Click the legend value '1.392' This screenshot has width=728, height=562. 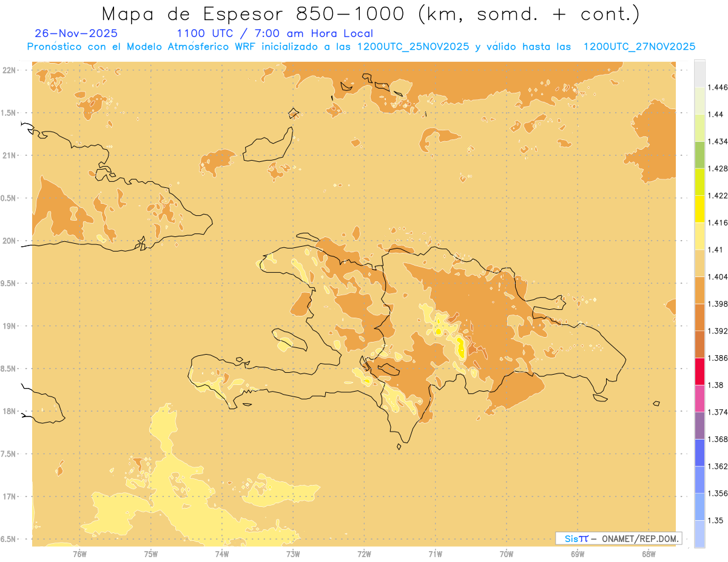point(718,331)
